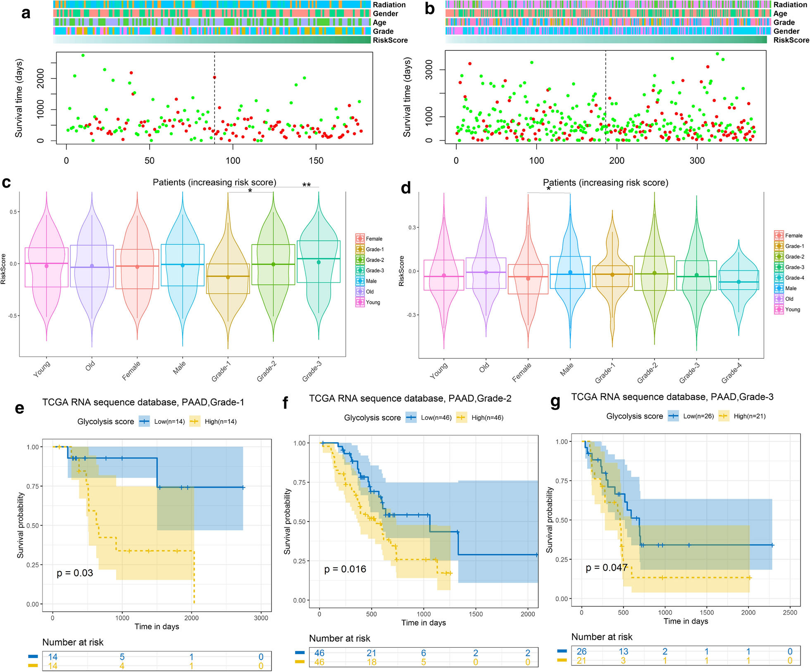This screenshot has width=810, height=672.
Task: Click 'Number at risk' heading under panel g
Action: [602, 637]
